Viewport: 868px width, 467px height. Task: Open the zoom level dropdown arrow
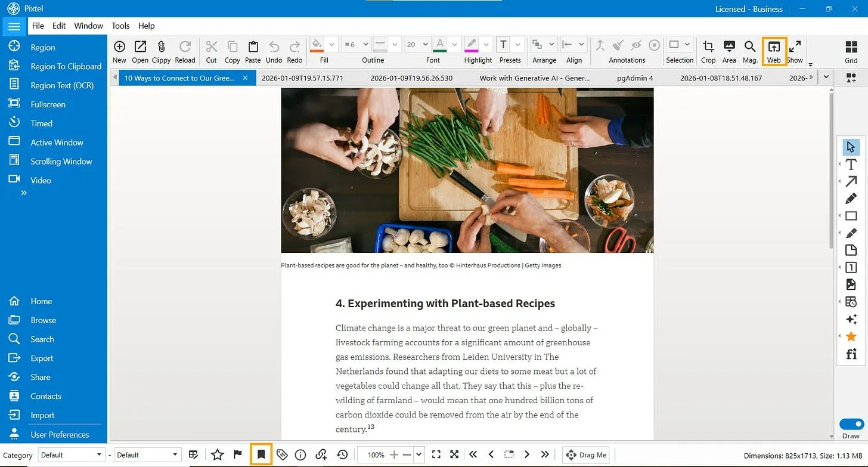click(x=419, y=454)
